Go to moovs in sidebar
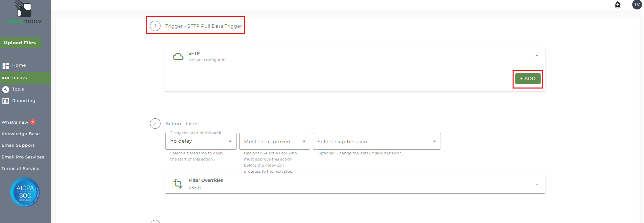The width and height of the screenshot is (644, 223). pyautogui.click(x=20, y=78)
